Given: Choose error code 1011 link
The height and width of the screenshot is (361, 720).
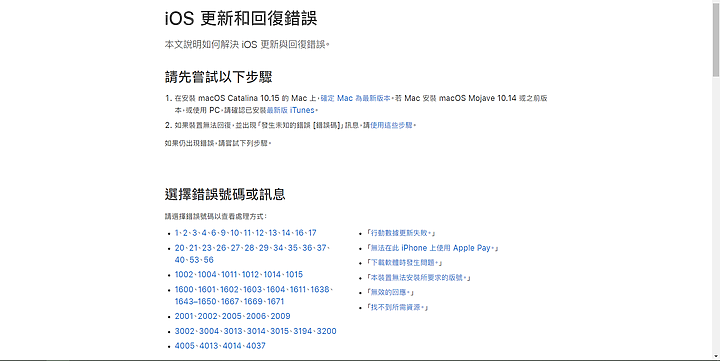Looking at the screenshot, I should [x=229, y=275].
